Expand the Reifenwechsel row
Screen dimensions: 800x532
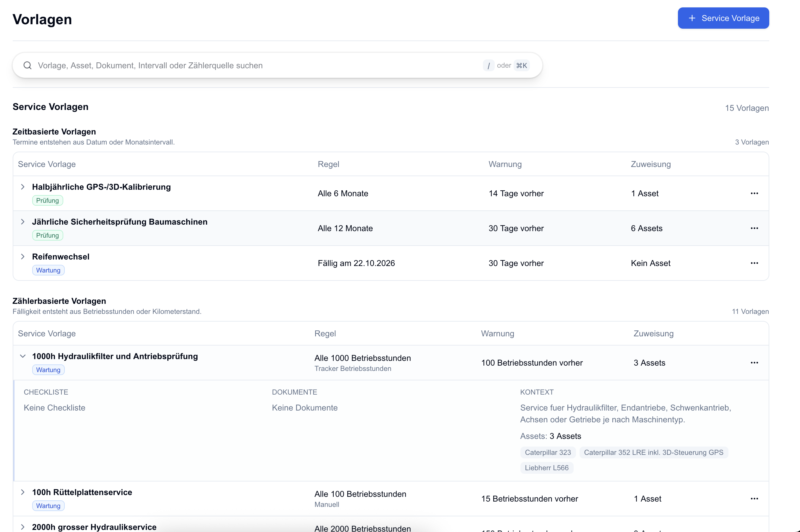23,257
